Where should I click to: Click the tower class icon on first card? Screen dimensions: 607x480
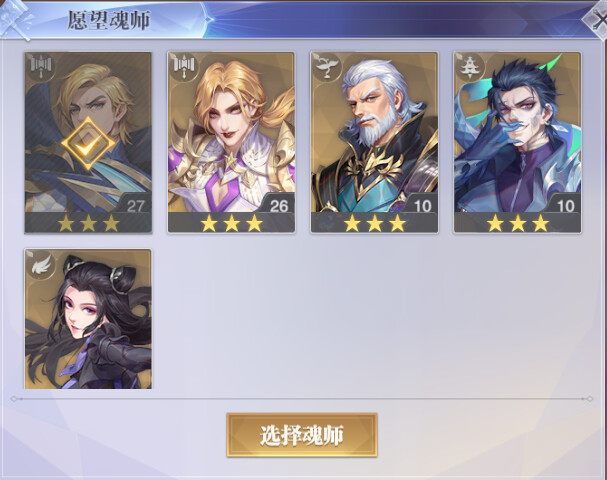coord(41,66)
